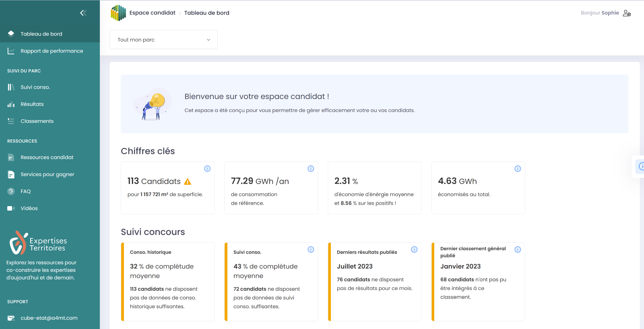Open the Tout mon parc dropdown
This screenshot has width=644, height=329.
163,39
